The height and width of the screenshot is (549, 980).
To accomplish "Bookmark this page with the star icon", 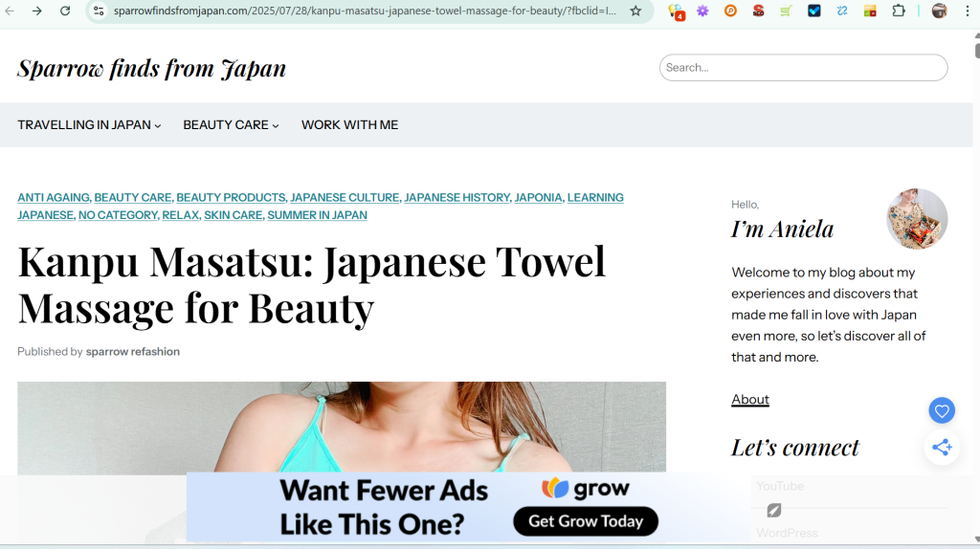I will [x=635, y=11].
